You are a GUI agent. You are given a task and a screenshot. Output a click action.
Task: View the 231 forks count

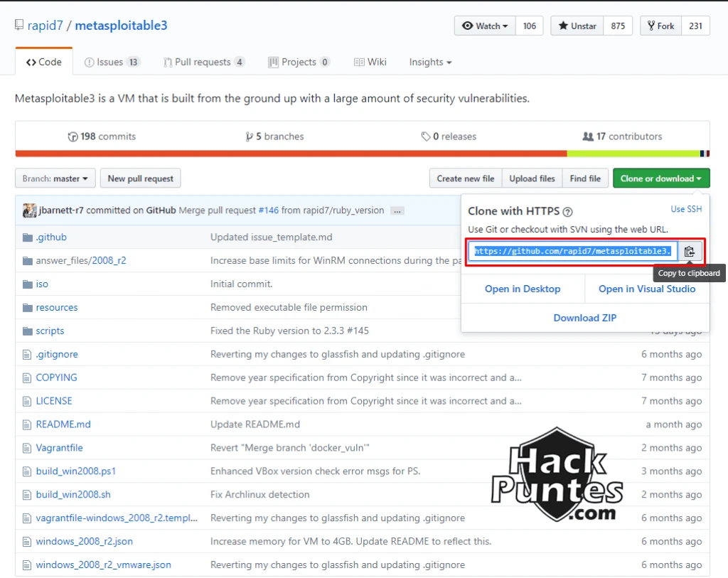[695, 26]
